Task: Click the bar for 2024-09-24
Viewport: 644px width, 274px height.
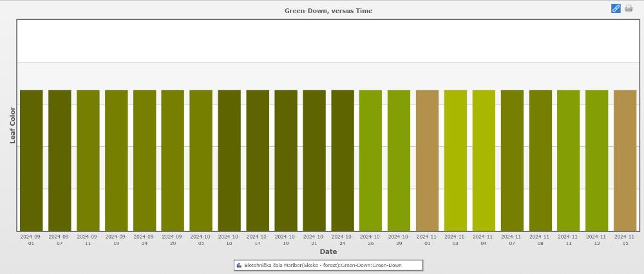Action: pyautogui.click(x=144, y=160)
